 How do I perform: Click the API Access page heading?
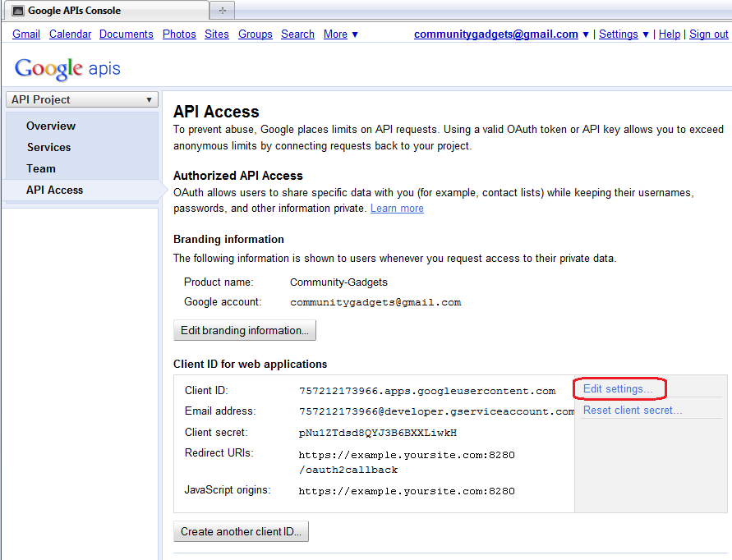click(x=216, y=112)
